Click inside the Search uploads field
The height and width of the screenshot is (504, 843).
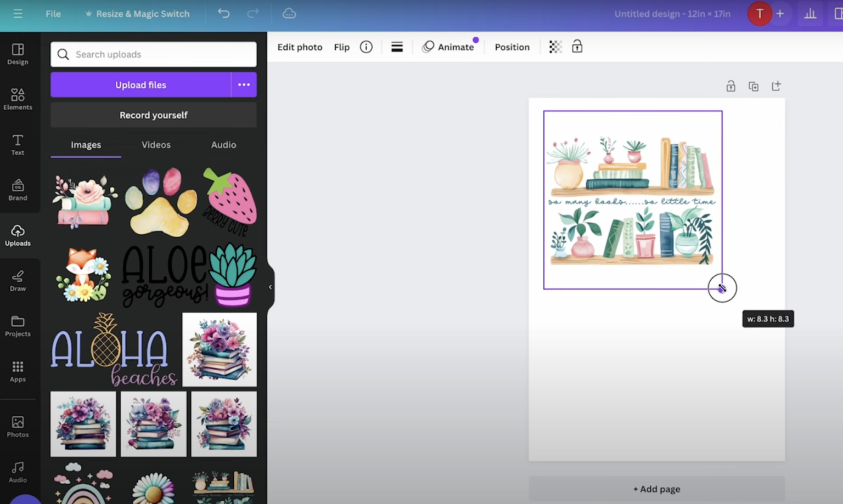(154, 54)
